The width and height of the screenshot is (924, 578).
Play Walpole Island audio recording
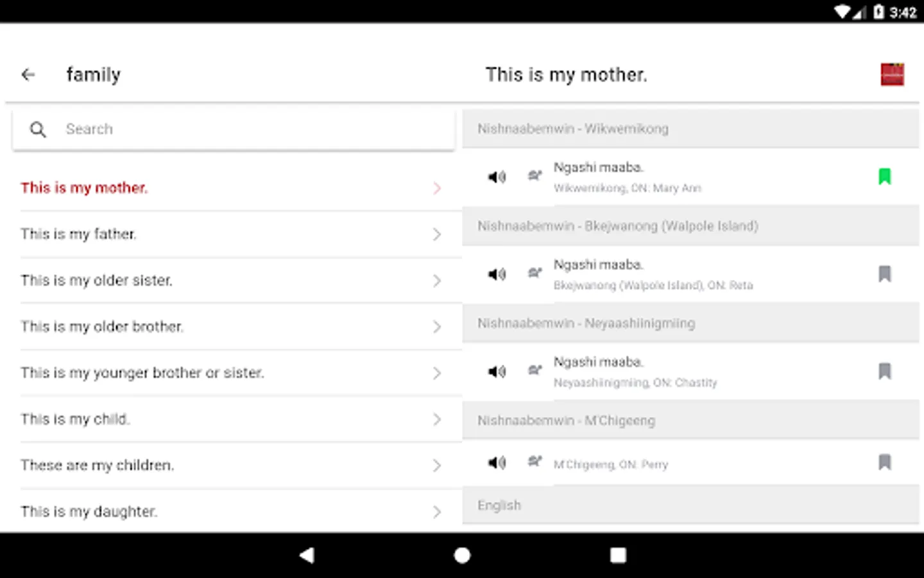497,274
